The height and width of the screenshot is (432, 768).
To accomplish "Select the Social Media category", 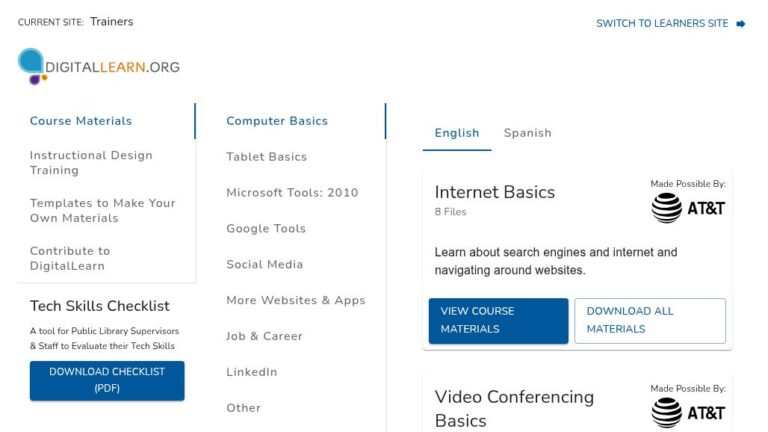I will coord(264,264).
